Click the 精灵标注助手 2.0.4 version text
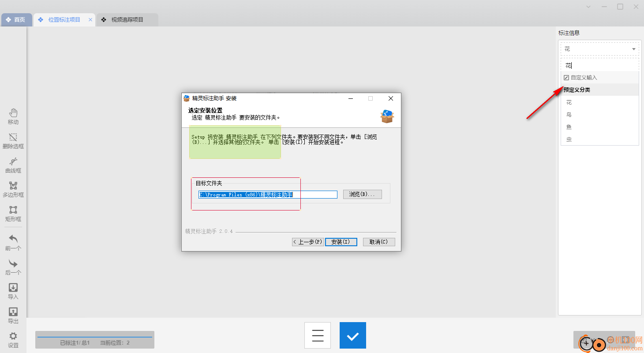This screenshot has width=644, height=353. pos(209,231)
